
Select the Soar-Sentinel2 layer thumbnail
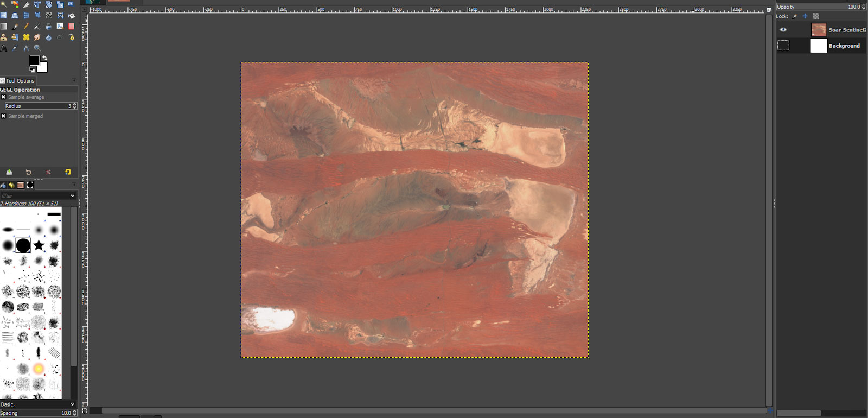(x=819, y=30)
